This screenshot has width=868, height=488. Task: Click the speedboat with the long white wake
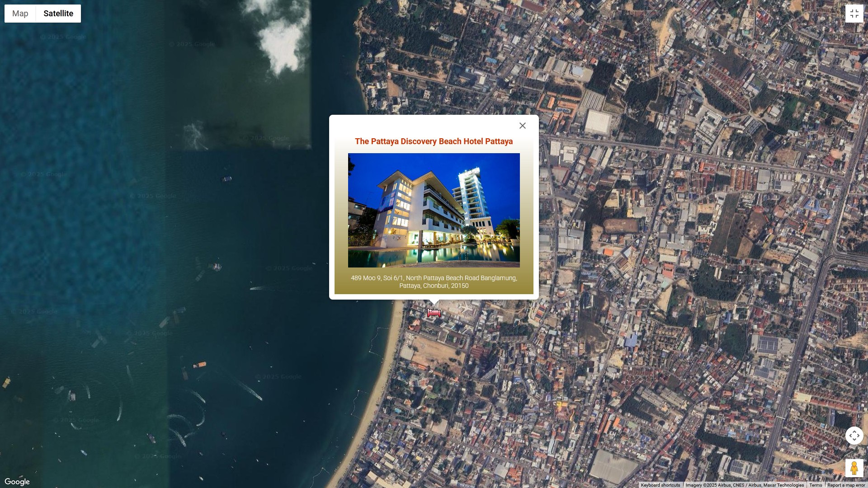click(x=260, y=398)
